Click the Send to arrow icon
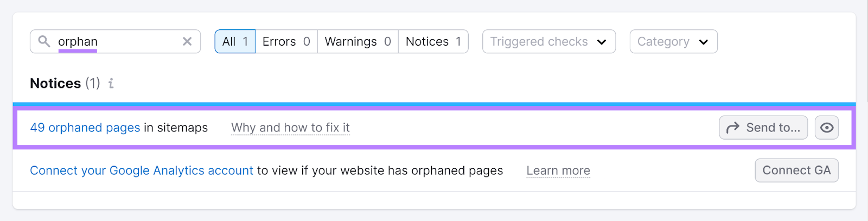868x221 pixels. [x=733, y=128]
